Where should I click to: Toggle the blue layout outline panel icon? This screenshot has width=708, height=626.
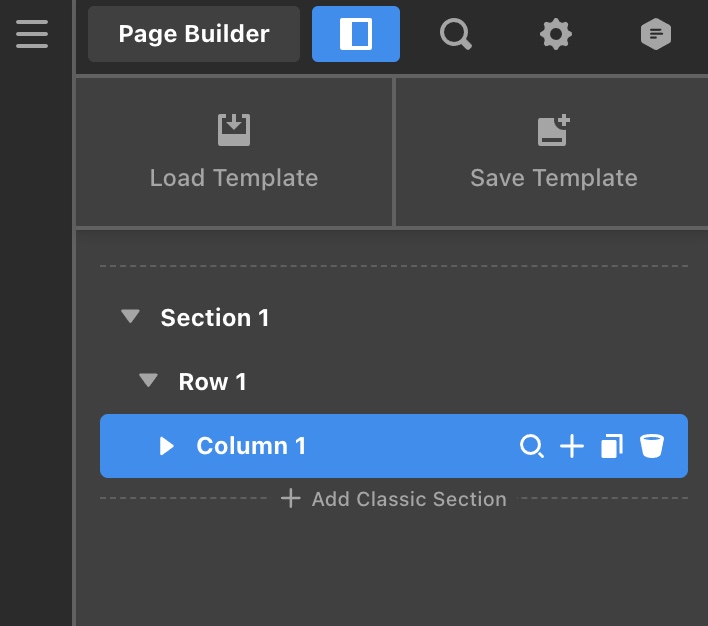[355, 34]
